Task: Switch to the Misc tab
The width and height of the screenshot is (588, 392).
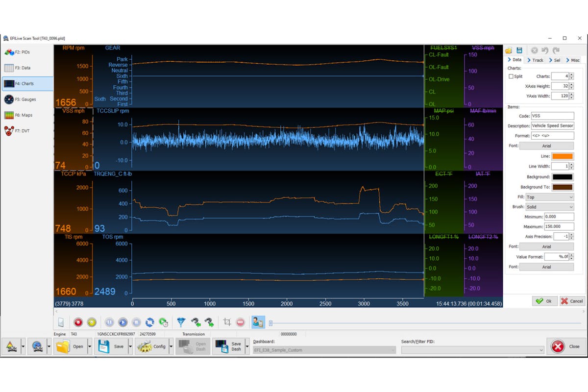Action: tap(573, 60)
